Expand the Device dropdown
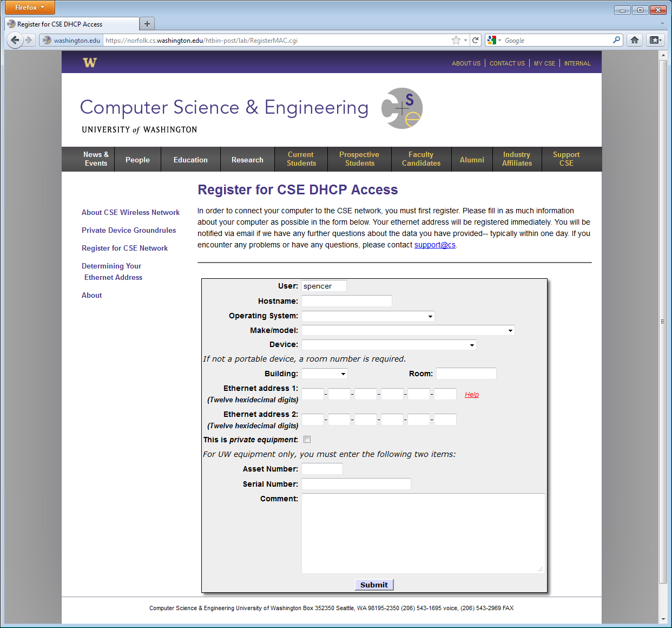Viewport: 672px width, 628px height. [388, 345]
